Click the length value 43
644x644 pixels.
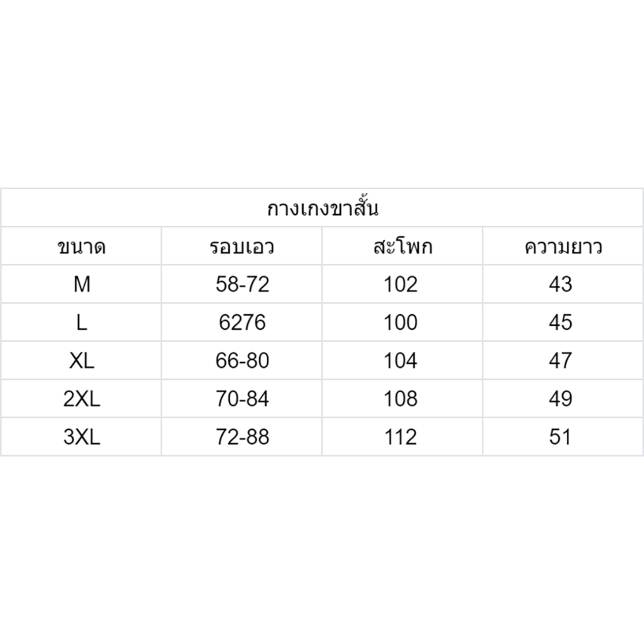(560, 284)
